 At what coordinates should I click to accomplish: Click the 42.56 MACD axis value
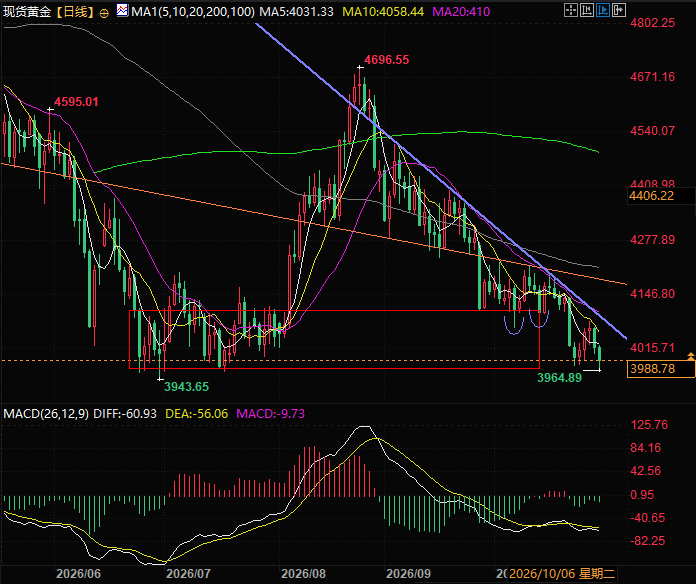coord(646,471)
